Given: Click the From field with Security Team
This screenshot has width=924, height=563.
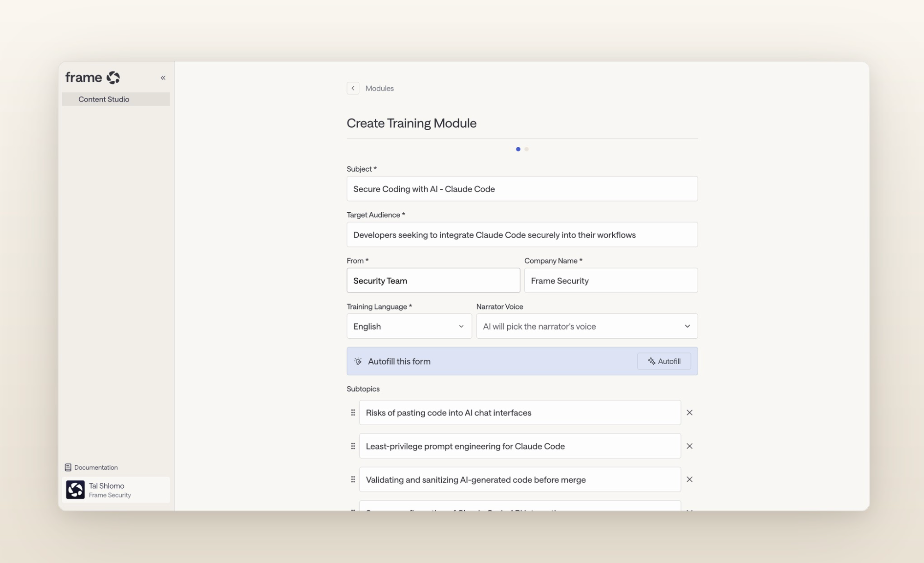Looking at the screenshot, I should (433, 281).
